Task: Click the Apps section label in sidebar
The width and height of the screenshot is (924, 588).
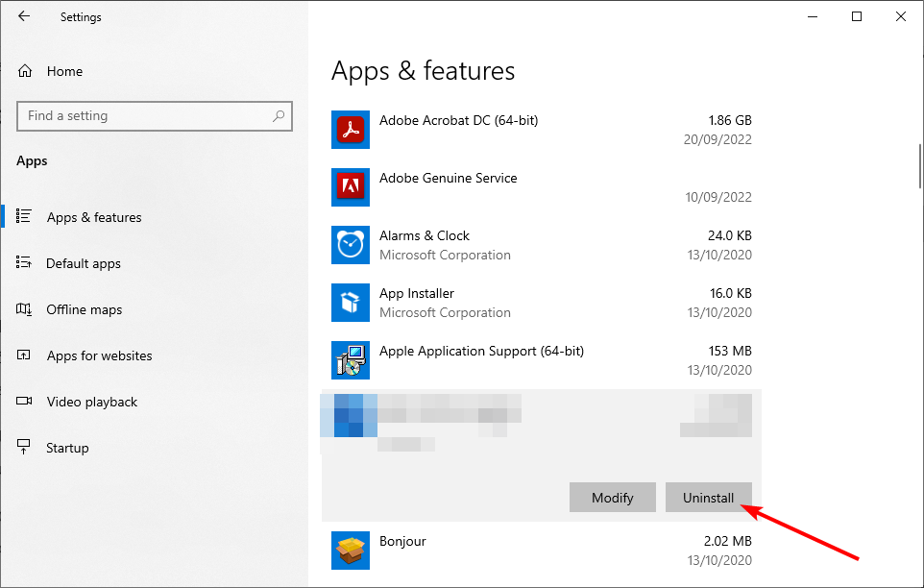Action: (32, 160)
